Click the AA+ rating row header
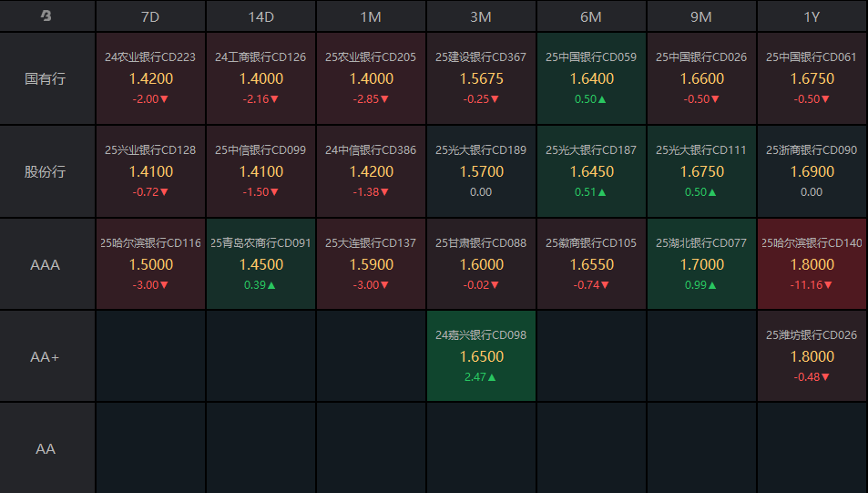The height and width of the screenshot is (493, 868). 46,356
